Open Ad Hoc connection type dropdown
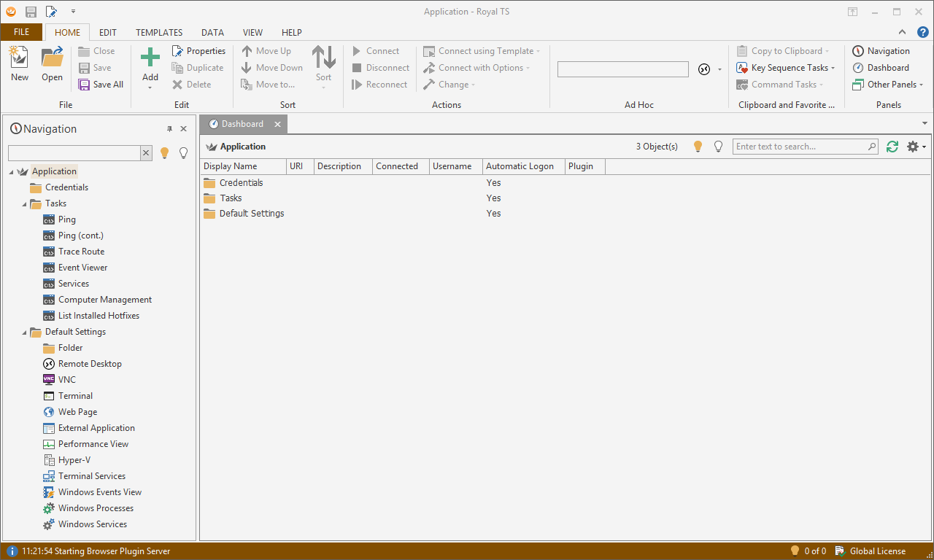Viewport: 934px width, 560px height. click(719, 69)
